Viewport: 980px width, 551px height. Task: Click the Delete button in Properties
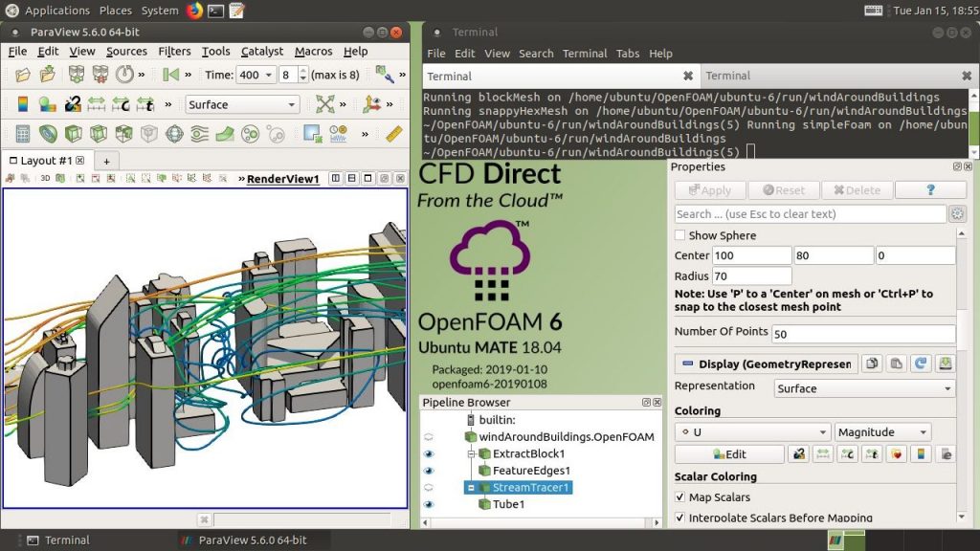pos(857,190)
